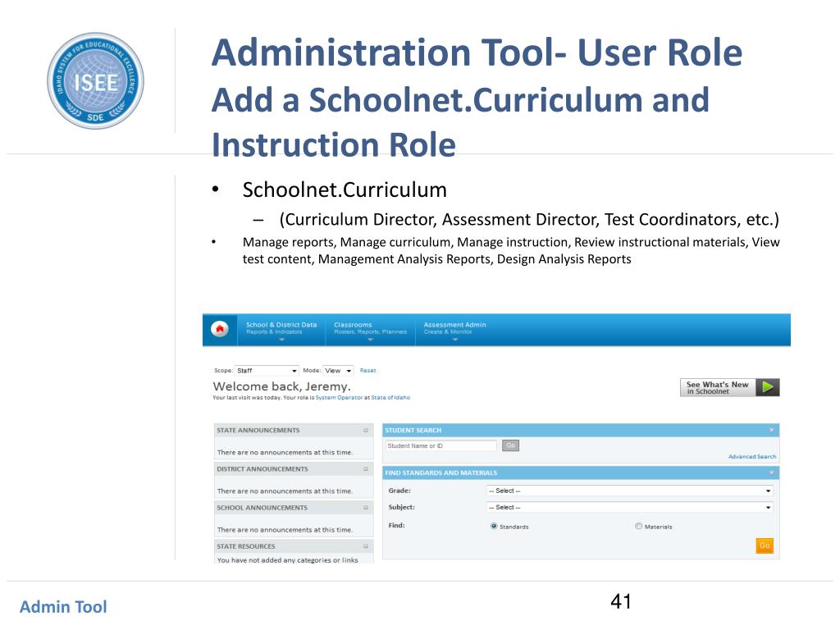Close the Student Search panel
840x630 pixels.
tap(771, 430)
